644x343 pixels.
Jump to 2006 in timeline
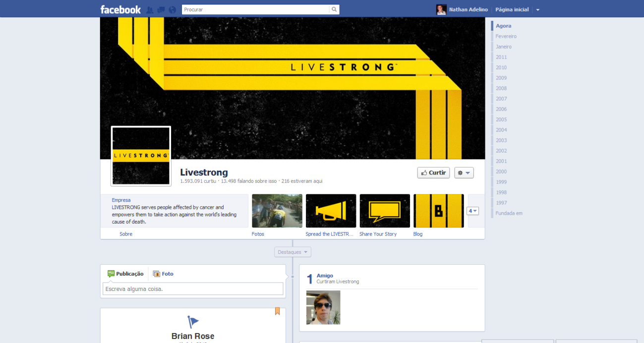point(501,109)
